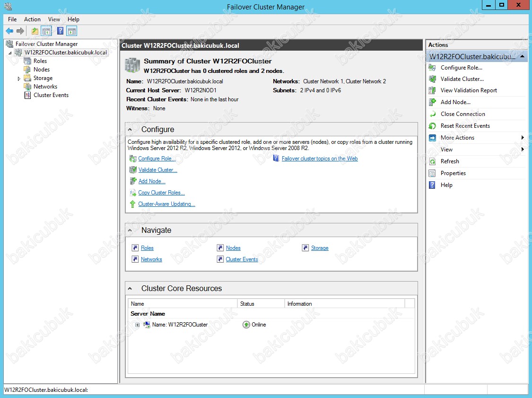Open the Help menu in menu bar
This screenshot has height=398, width=532.
(73, 19)
